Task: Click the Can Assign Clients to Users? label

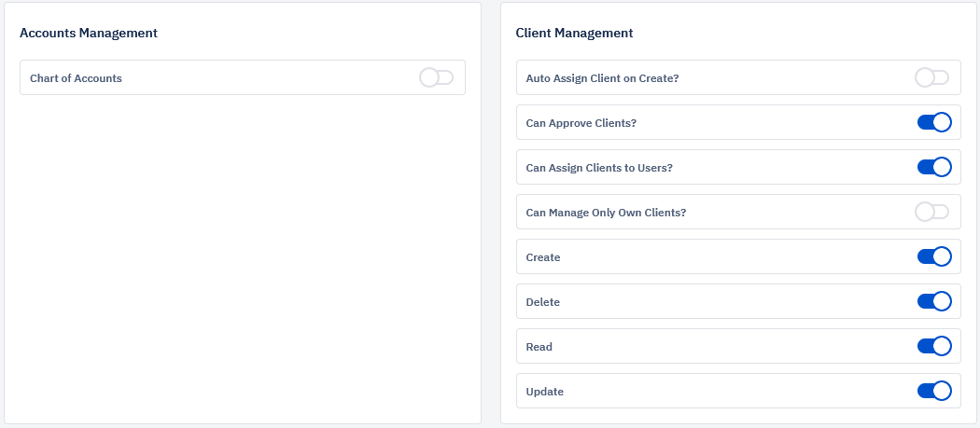Action: pyautogui.click(x=599, y=168)
